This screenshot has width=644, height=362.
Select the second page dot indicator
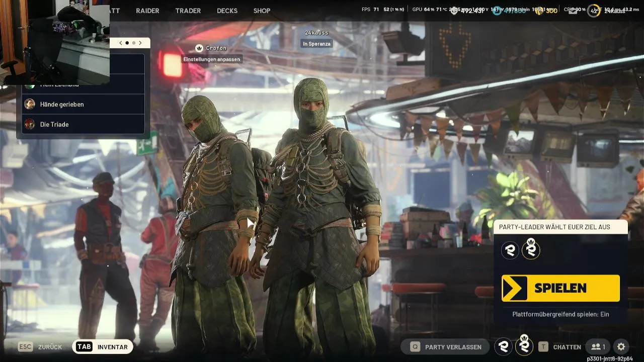coord(133,43)
